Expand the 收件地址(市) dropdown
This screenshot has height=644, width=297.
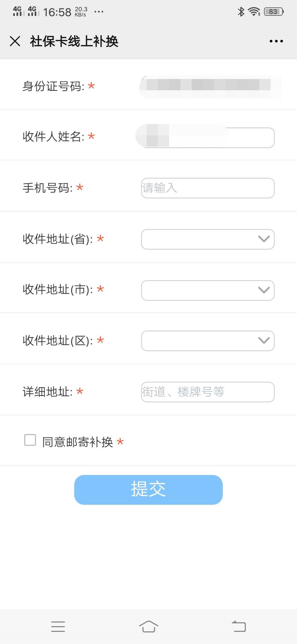tap(208, 290)
